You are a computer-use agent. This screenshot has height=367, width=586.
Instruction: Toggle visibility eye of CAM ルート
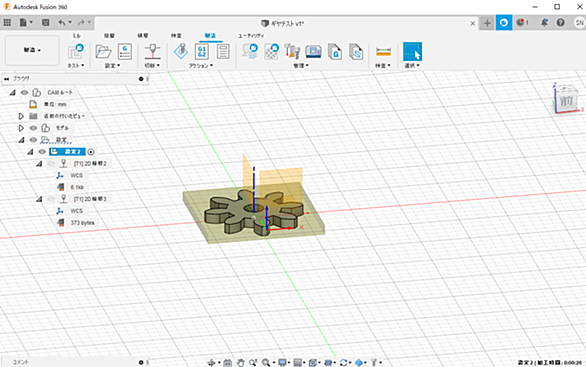24,92
